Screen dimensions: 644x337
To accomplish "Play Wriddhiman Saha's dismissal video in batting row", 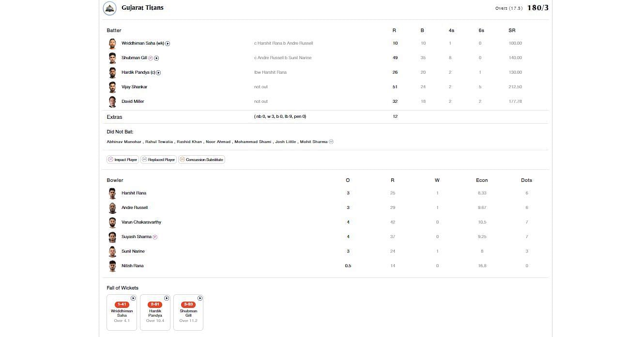I will coord(168,44).
